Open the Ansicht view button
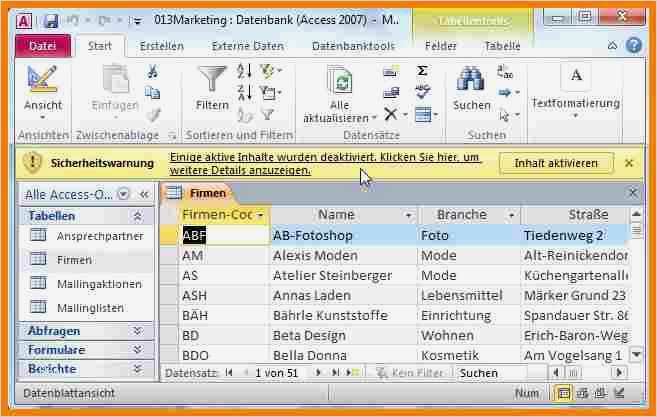The width and height of the screenshot is (657, 417). point(42,91)
